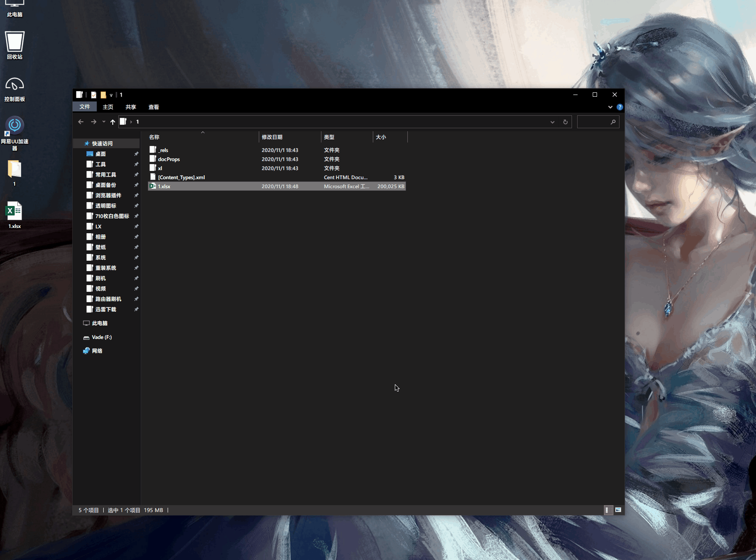This screenshot has height=560, width=756.
Task: Open the address bar history dropdown
Action: click(x=552, y=122)
